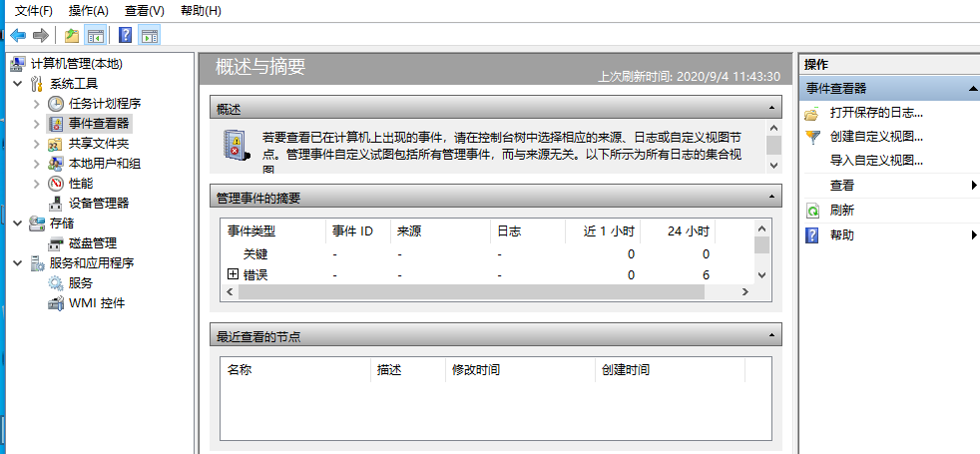
Task: Click the 事件类型 column header
Action: click(x=273, y=231)
